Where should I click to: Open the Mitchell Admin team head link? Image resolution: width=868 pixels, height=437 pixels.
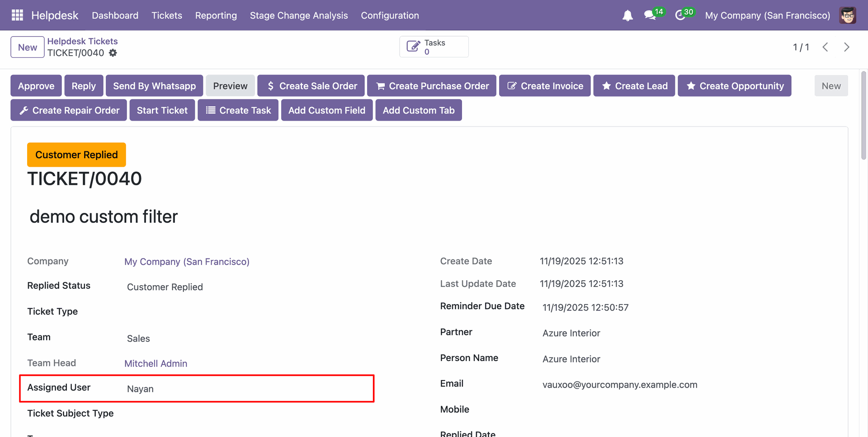(x=156, y=363)
